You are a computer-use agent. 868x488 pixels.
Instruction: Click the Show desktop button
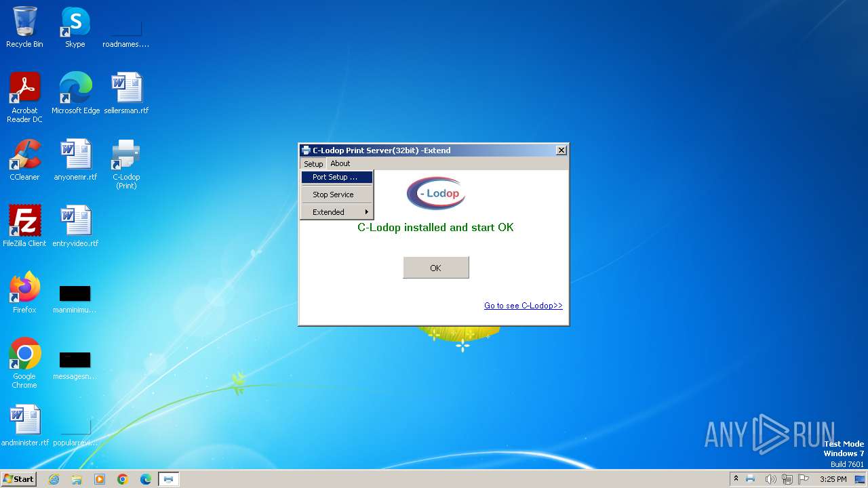point(860,479)
